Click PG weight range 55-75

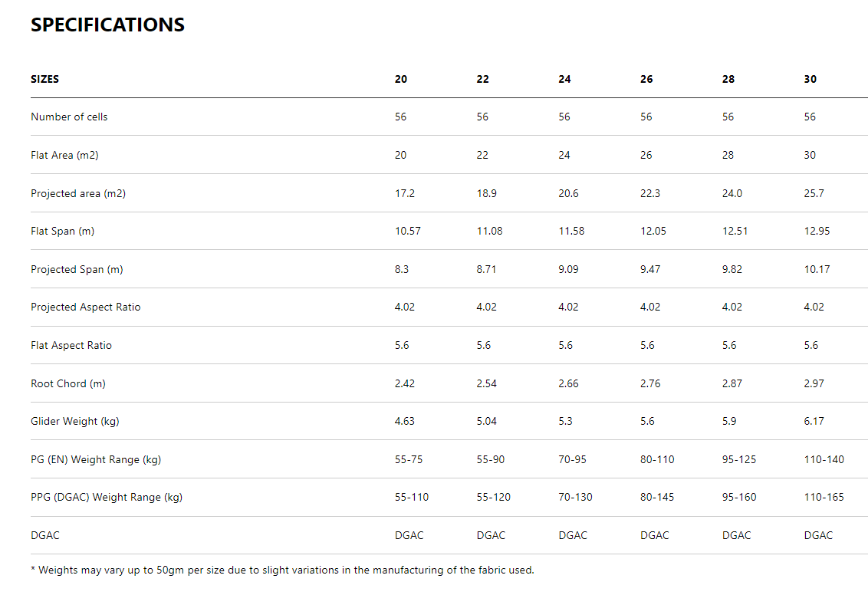409,459
